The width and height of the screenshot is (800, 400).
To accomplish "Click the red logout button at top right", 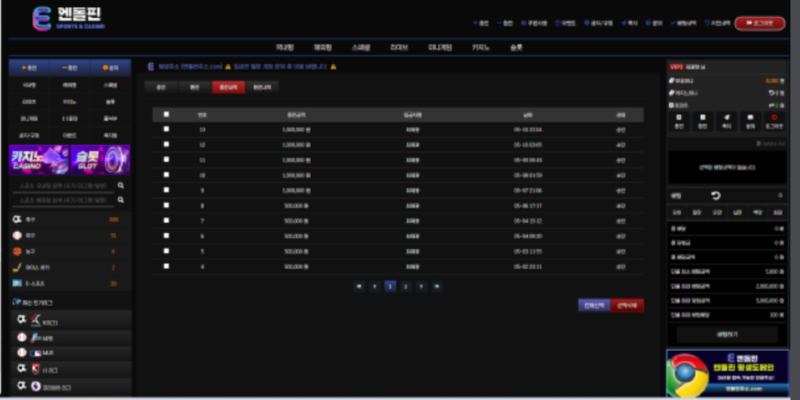I will click(x=760, y=23).
